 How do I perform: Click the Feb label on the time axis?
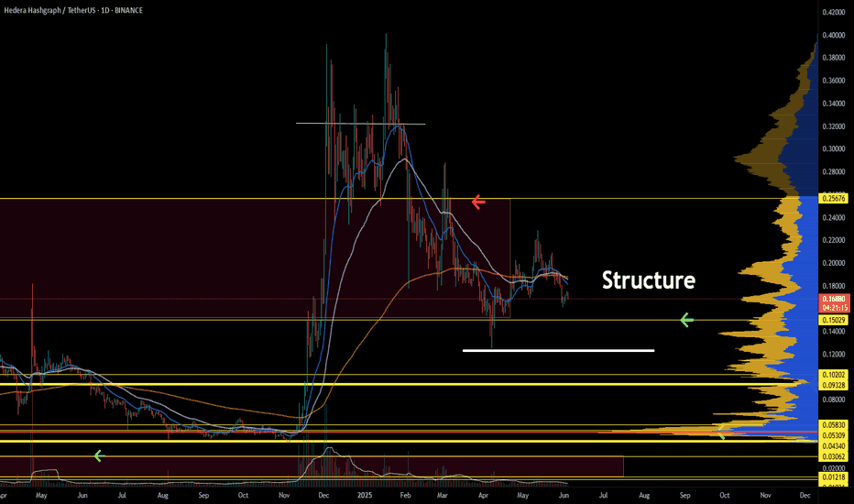[x=405, y=495]
